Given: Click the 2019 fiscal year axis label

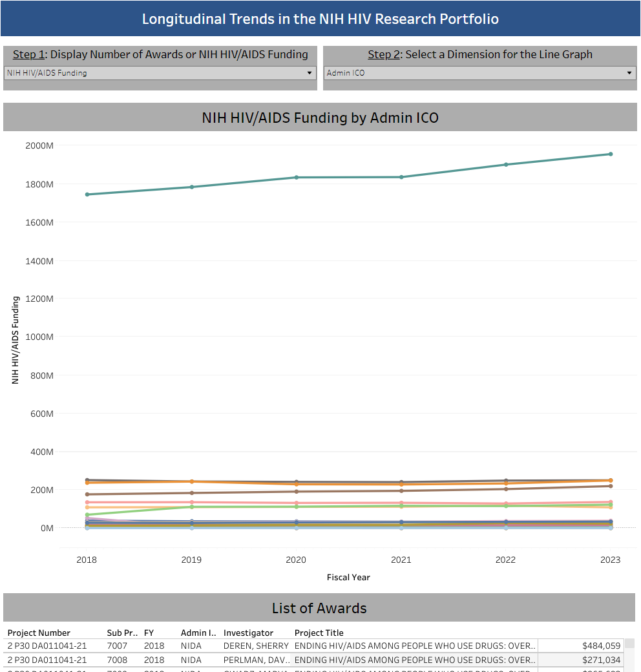Looking at the screenshot, I should pos(191,560).
